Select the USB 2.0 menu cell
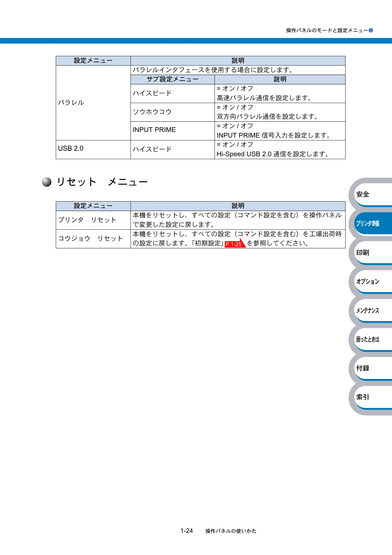 pos(93,150)
